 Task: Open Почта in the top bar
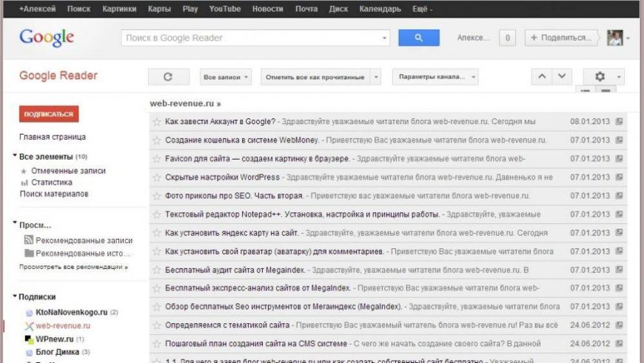pyautogui.click(x=306, y=9)
